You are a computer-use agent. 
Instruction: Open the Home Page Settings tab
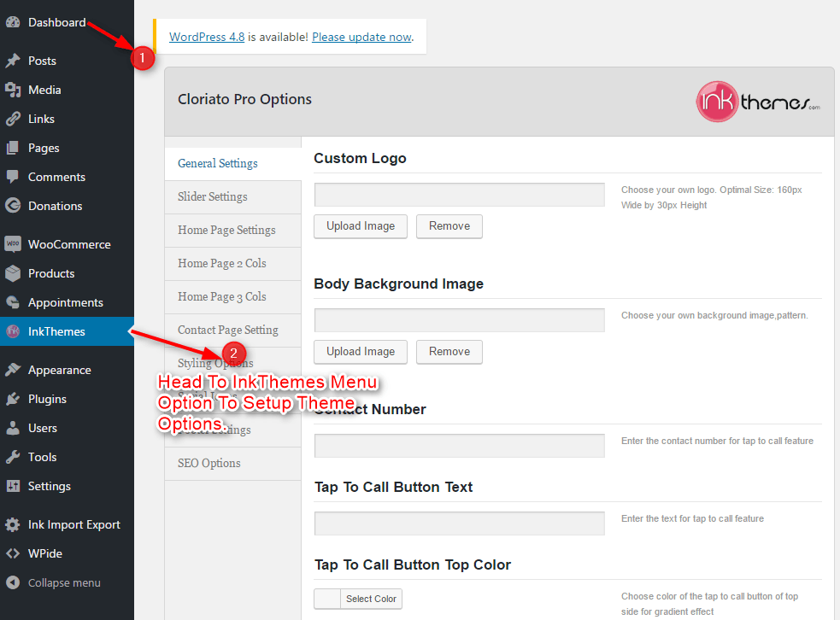coord(232,231)
